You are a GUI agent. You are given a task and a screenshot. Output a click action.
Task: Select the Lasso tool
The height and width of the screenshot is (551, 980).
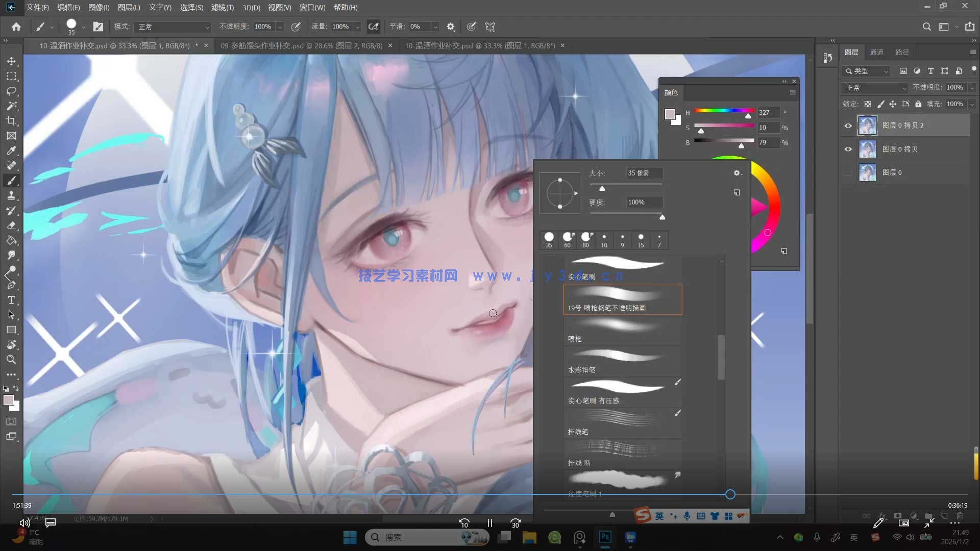click(x=11, y=91)
